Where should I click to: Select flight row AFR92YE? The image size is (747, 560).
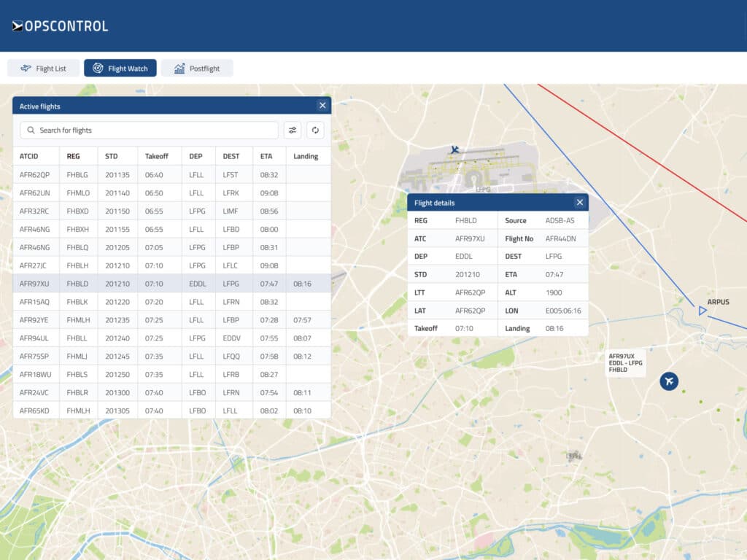click(x=172, y=319)
